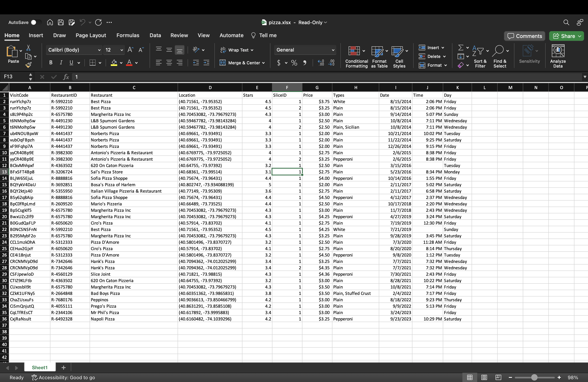The image size is (588, 382).
Task: Click the AutoSave toggle
Action: click(34, 22)
